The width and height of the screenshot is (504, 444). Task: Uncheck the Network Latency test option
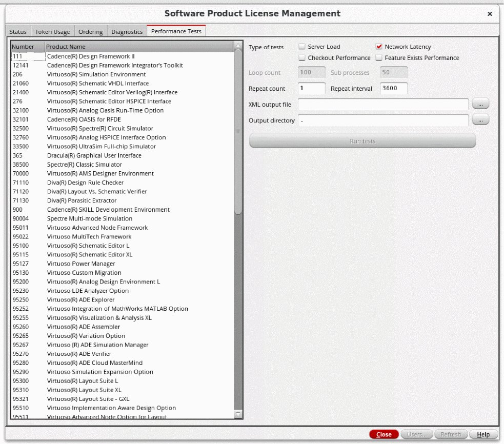[x=379, y=47]
